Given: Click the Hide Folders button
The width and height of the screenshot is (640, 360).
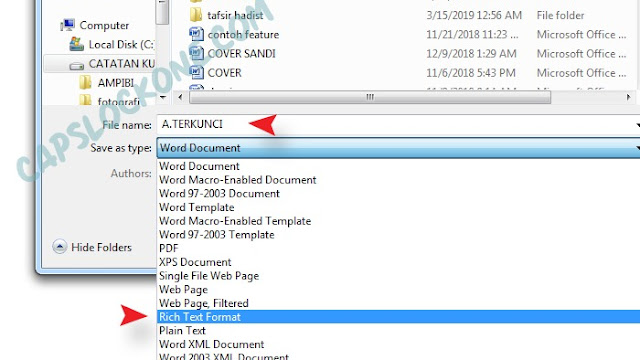Looking at the screenshot, I should click(x=92, y=247).
